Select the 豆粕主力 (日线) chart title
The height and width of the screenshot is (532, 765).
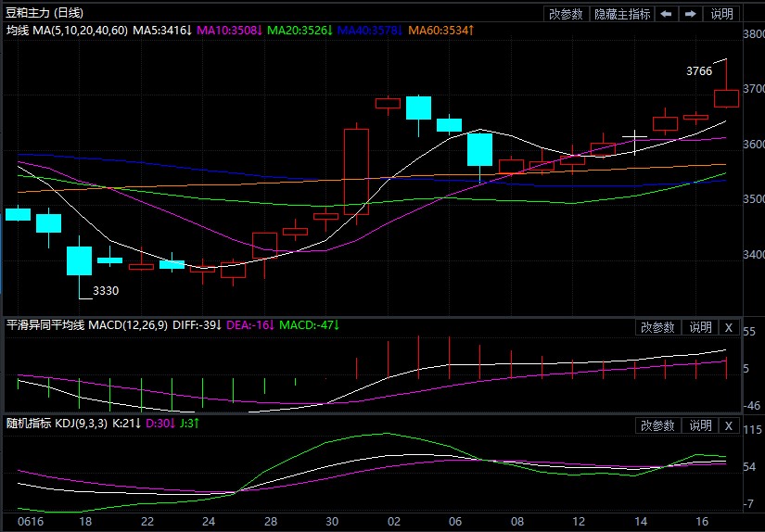click(44, 12)
